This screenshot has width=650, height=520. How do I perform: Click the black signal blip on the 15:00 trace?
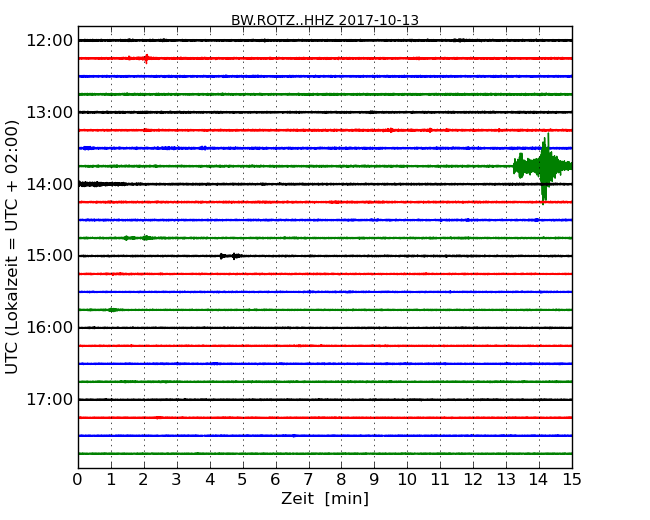230,256
